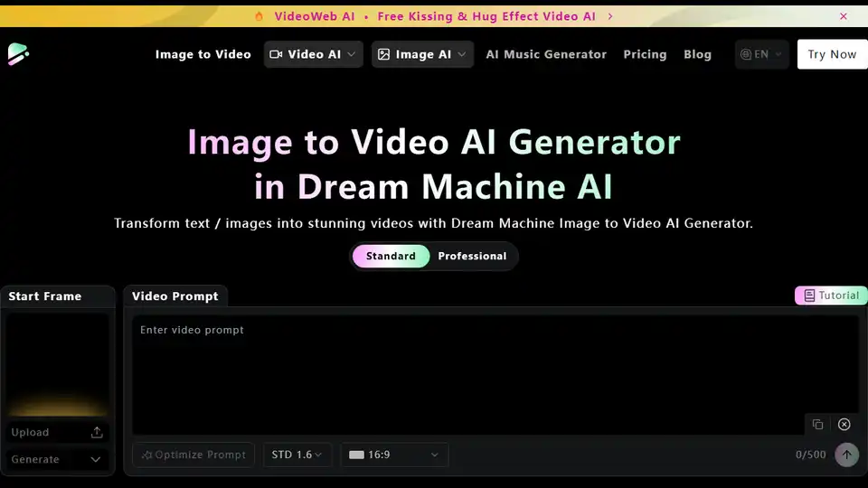Click the flame icon in banner
868x488 pixels.
[259, 16]
